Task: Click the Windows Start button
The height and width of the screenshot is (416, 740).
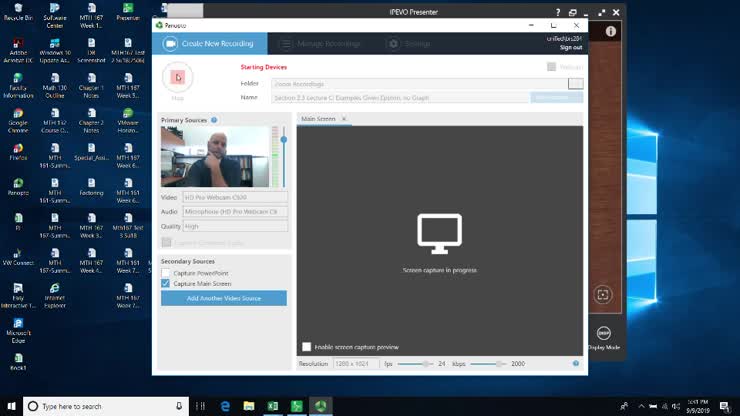Action: pyautogui.click(x=11, y=406)
